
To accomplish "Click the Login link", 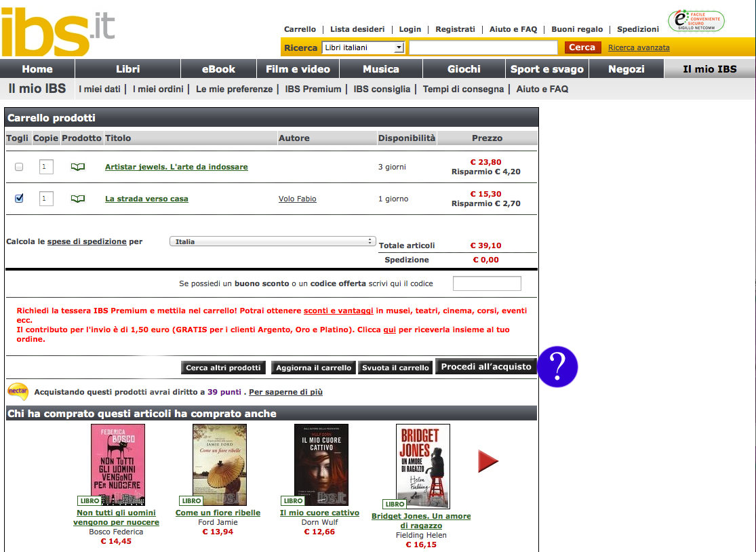I will click(x=410, y=29).
